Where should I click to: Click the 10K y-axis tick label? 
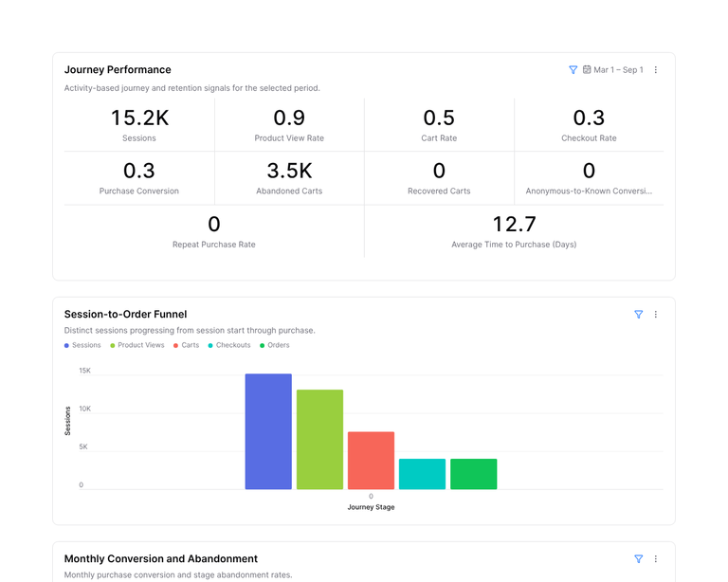[x=85, y=409]
